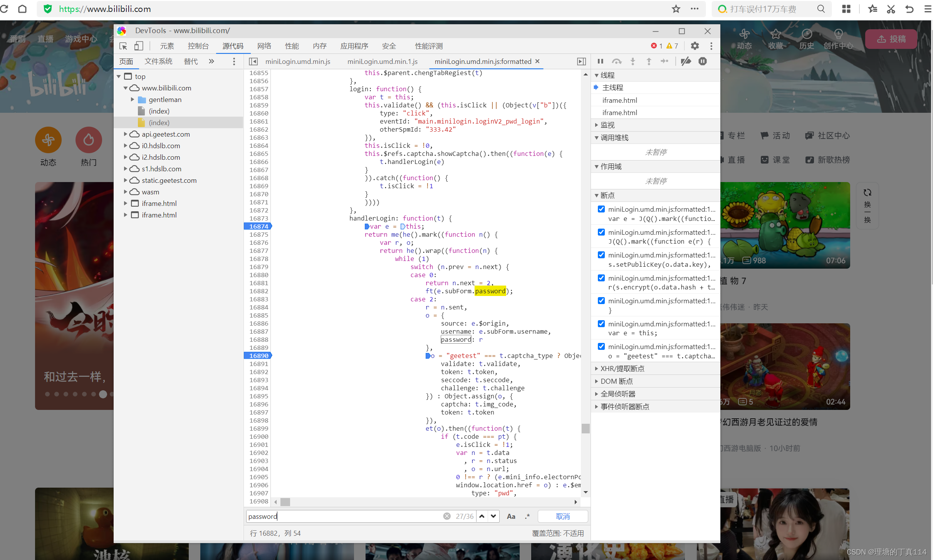Expand the api.geetest.com tree node
Viewport: 933px width, 560px height.
point(125,134)
